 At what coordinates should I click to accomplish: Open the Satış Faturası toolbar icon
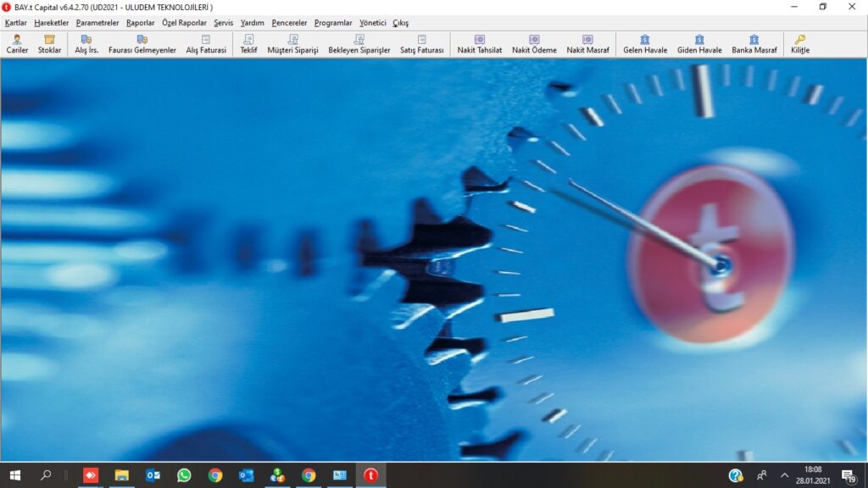click(421, 44)
